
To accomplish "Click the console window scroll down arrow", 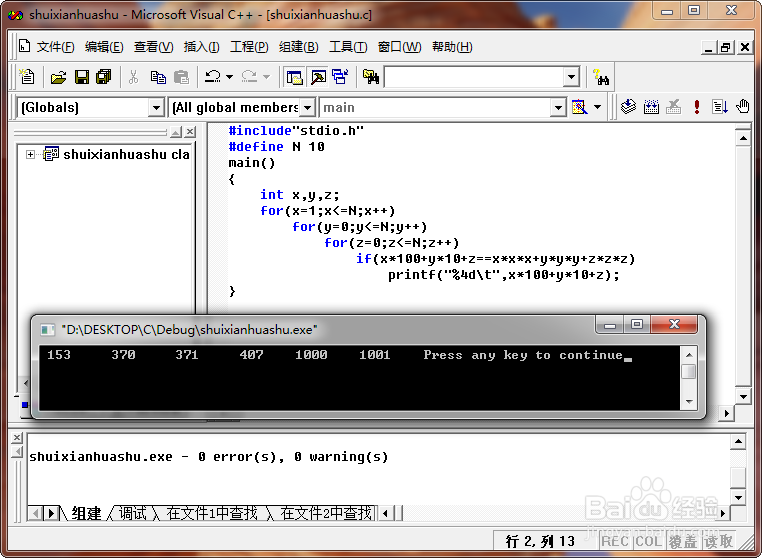I will [689, 401].
